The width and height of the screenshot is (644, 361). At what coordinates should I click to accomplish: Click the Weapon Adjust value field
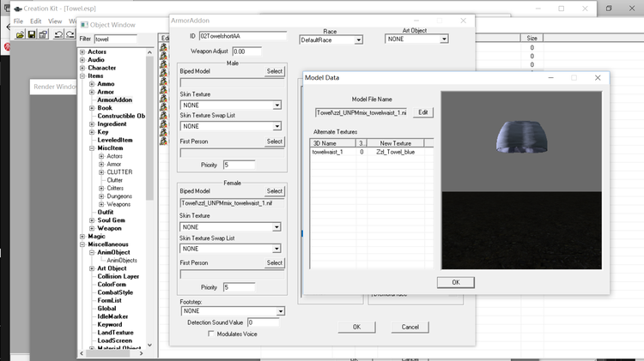[246, 51]
